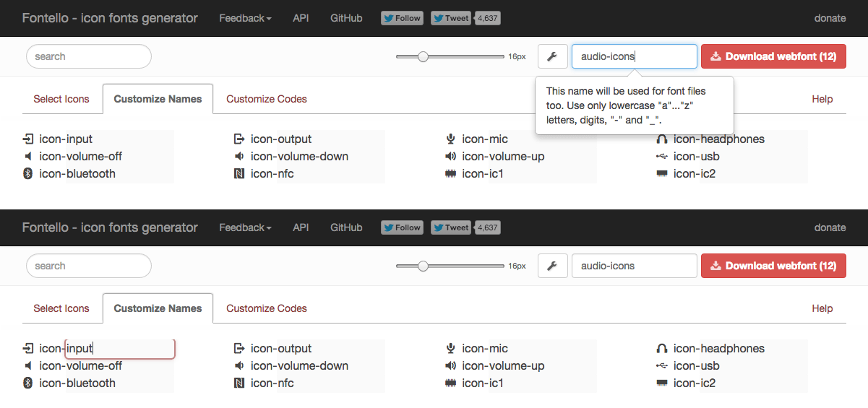
Task: Select Customize Names tab in upper copy
Action: coord(158,99)
